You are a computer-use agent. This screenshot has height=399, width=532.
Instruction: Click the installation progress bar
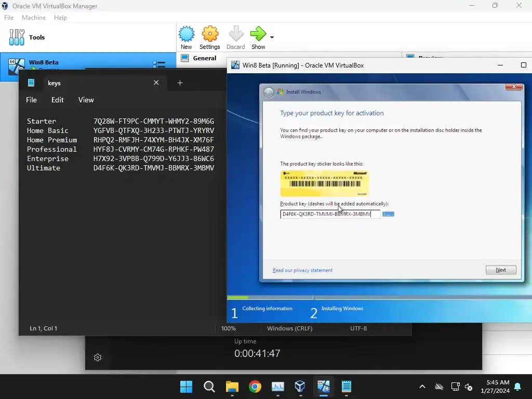(x=379, y=298)
